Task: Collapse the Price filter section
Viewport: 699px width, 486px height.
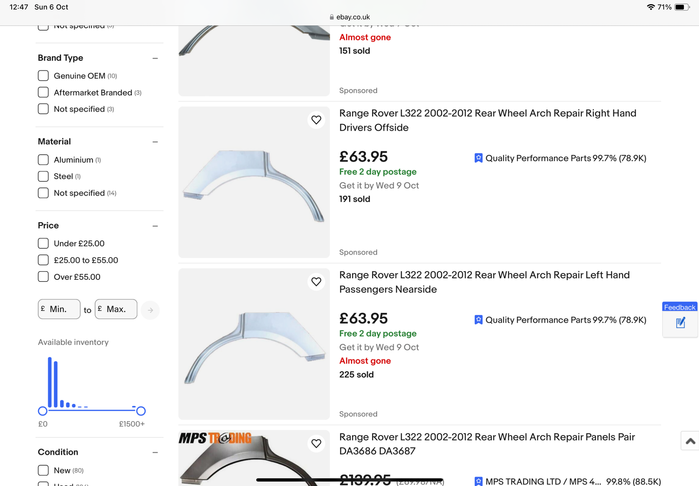Action: 155,226
